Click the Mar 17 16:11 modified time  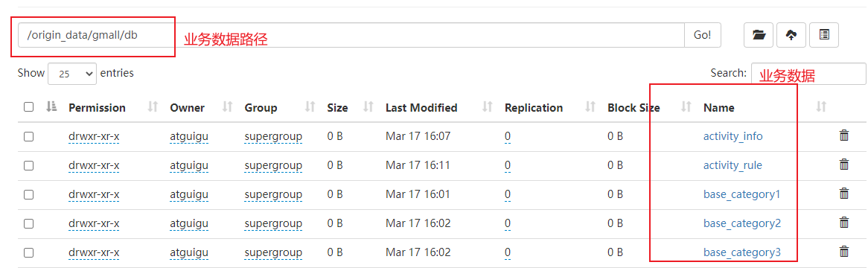(418, 165)
